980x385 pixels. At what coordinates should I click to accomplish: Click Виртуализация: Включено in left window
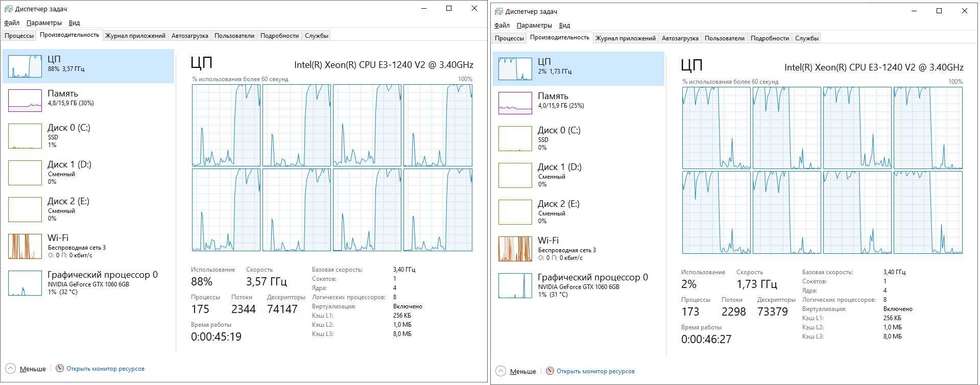pos(367,306)
